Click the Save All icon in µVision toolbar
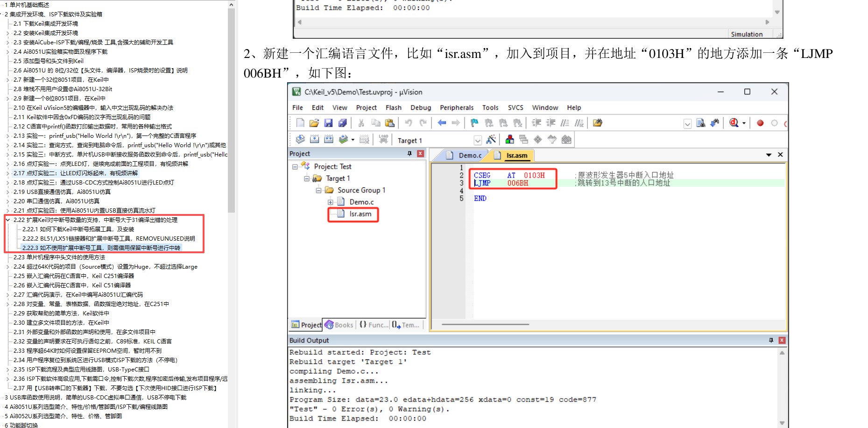 click(x=343, y=123)
